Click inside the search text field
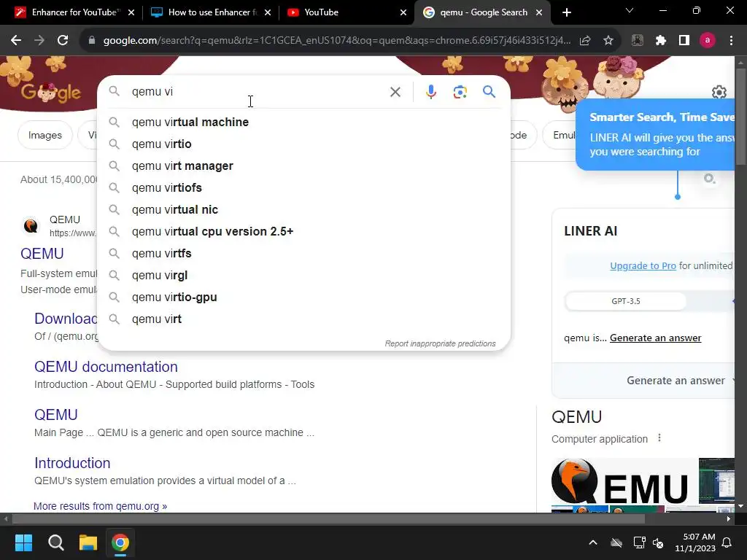 pyautogui.click(x=258, y=91)
